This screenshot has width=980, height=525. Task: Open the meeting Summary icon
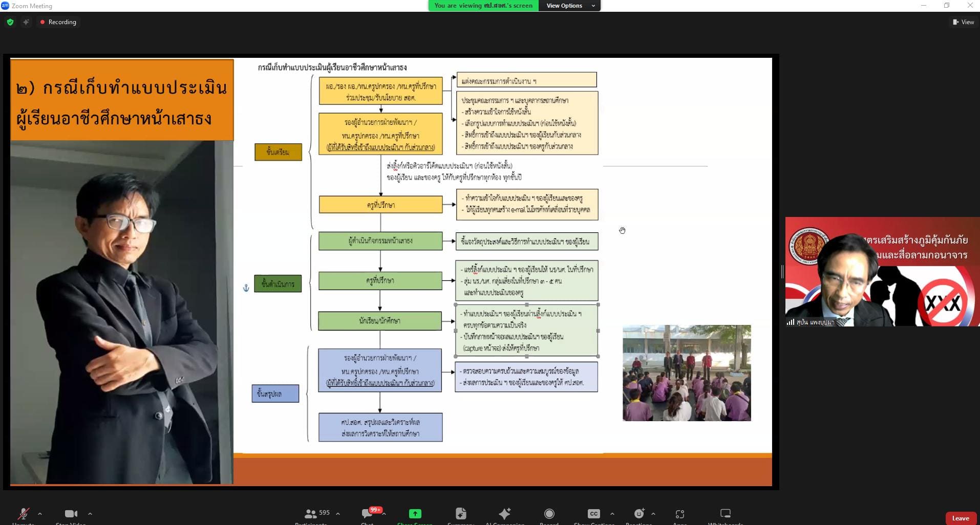coord(461,514)
